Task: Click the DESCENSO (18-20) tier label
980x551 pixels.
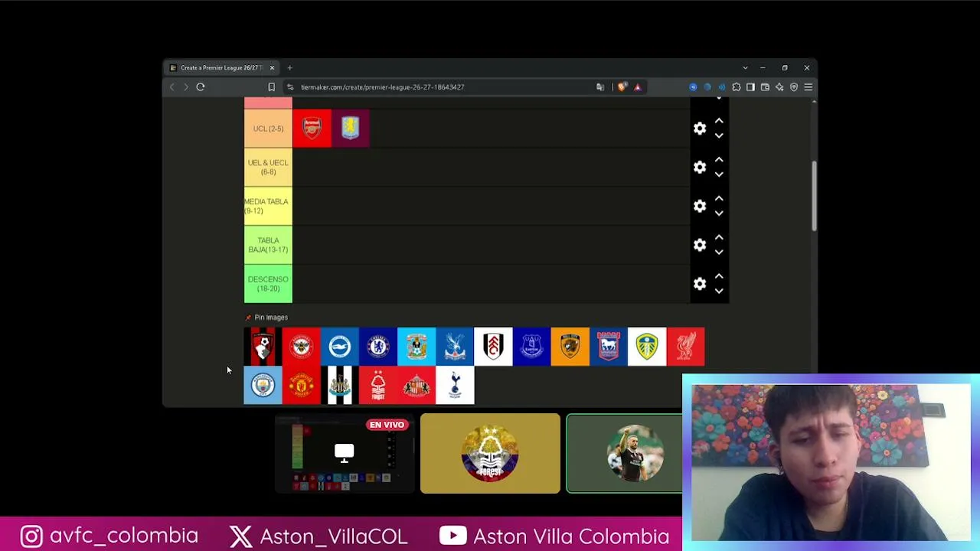Action: point(268,284)
